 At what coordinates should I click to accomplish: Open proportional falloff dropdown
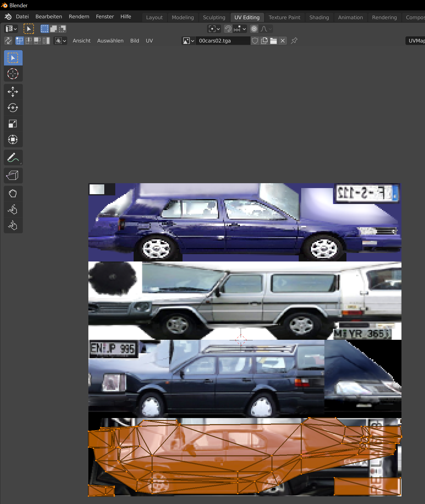pos(266,29)
